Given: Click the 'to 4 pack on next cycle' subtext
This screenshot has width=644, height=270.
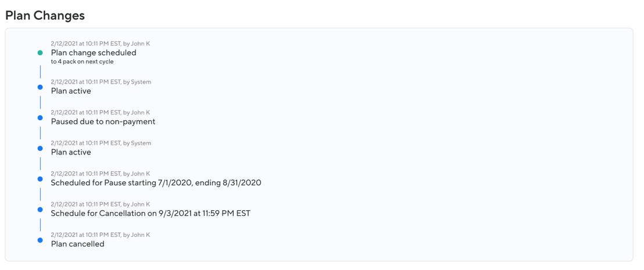Looking at the screenshot, I should pyautogui.click(x=82, y=62).
